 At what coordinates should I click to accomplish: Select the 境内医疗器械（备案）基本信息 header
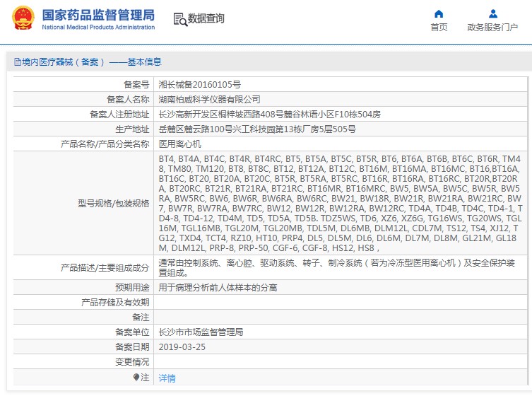[x=88, y=62]
